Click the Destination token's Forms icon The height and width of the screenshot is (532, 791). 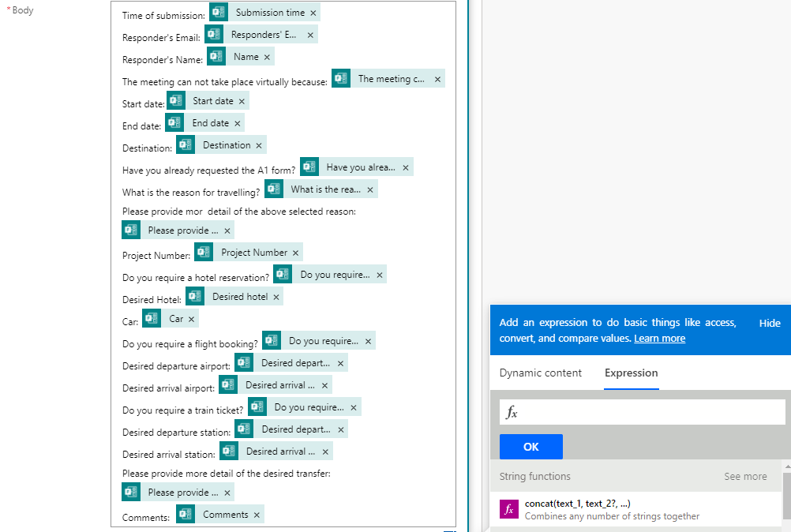click(186, 144)
